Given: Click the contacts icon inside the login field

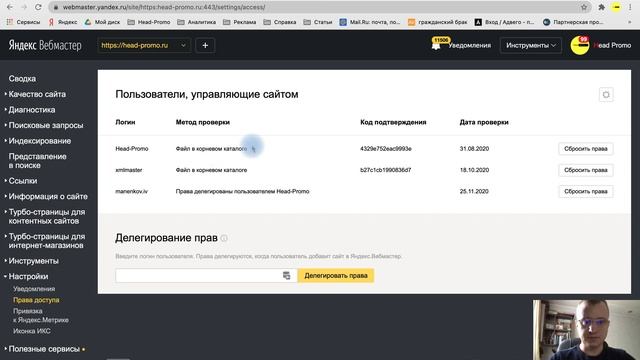Looking at the screenshot, I should pyautogui.click(x=287, y=276).
